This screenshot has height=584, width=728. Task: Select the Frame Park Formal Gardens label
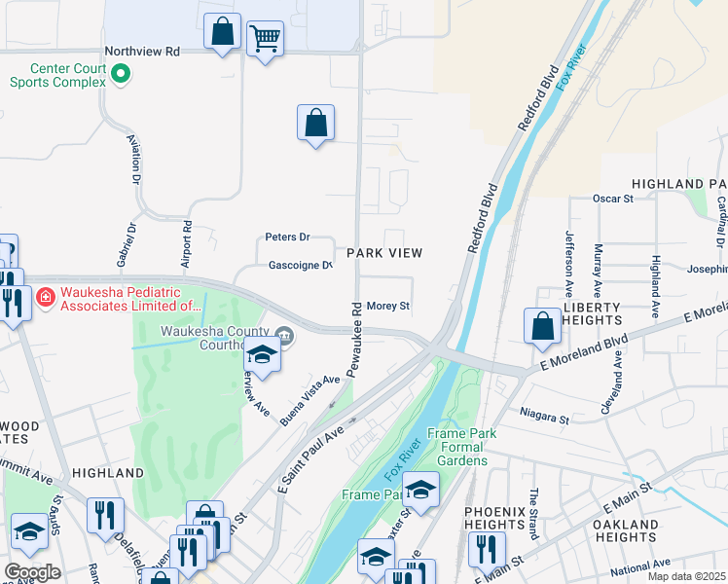[x=462, y=447]
